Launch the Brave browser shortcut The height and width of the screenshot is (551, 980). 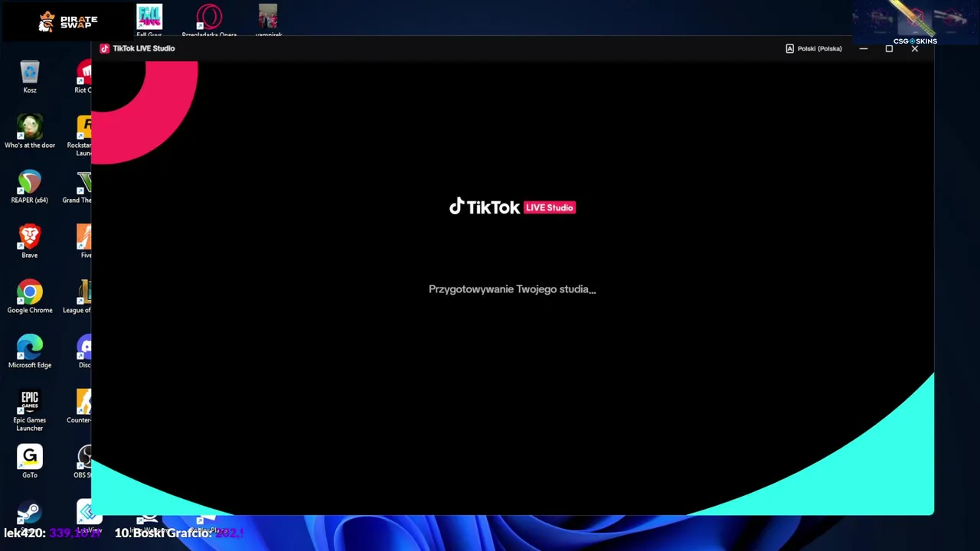click(30, 243)
